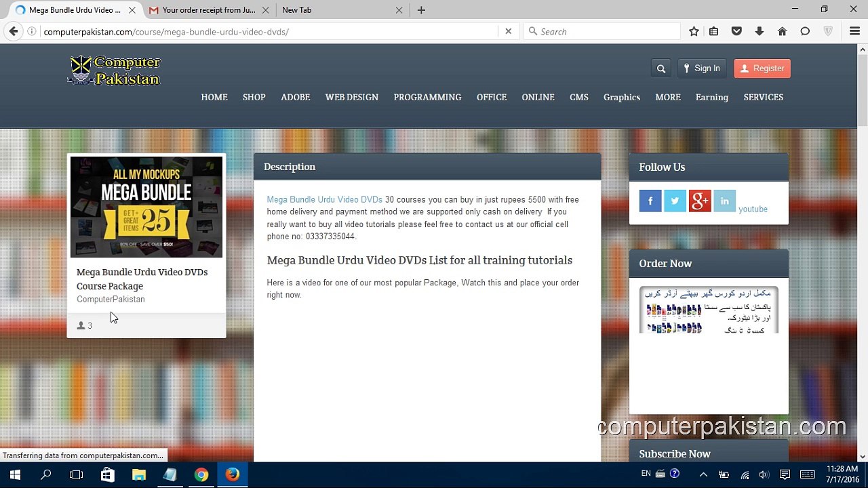Open site information icon in address bar
Screen dimensions: 868x488
point(31,31)
